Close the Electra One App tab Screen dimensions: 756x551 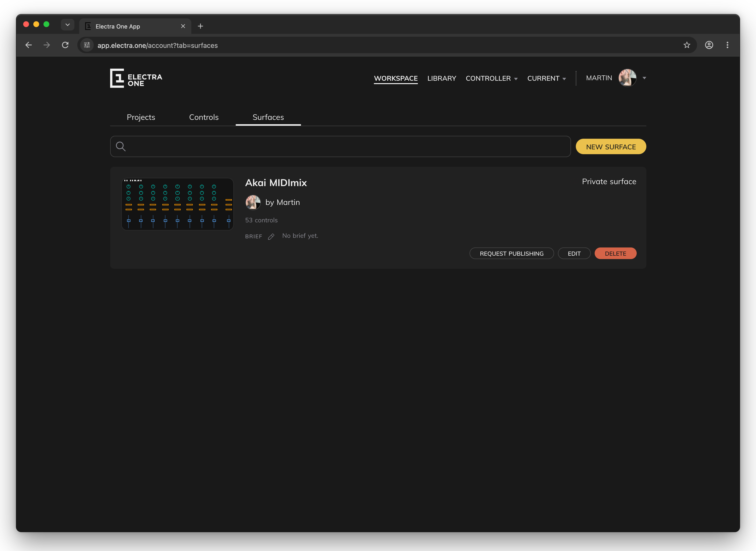[183, 26]
